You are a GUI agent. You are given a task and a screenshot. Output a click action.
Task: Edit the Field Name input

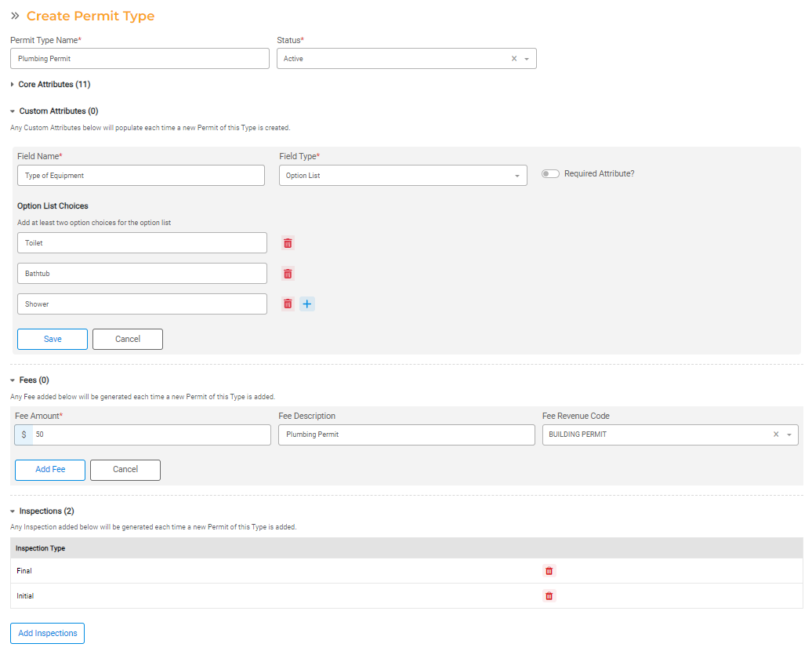click(x=141, y=176)
